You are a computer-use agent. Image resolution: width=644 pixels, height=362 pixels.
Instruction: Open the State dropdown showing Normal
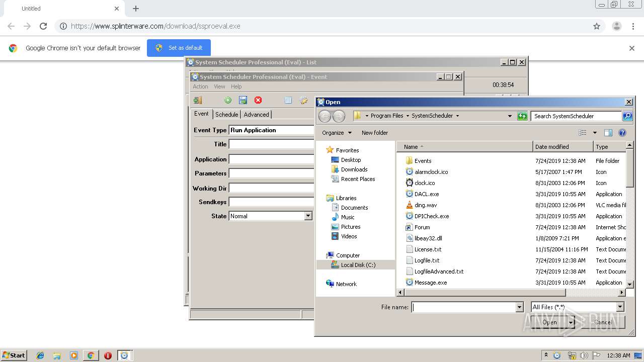308,216
